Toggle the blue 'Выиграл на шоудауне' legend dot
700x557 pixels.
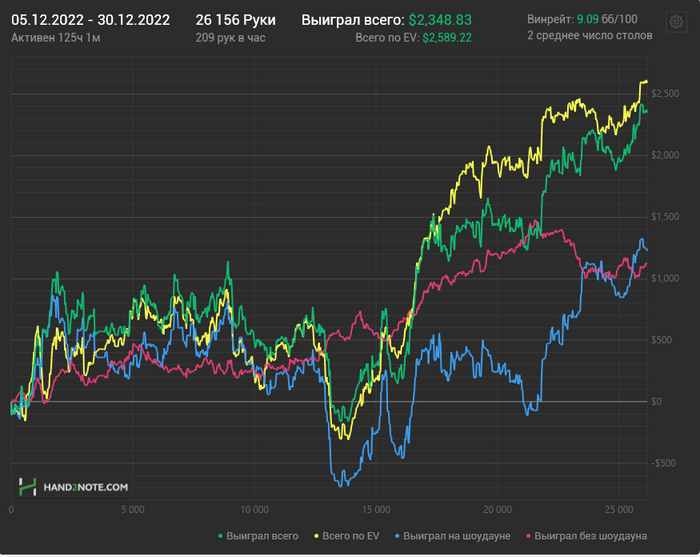tap(397, 536)
